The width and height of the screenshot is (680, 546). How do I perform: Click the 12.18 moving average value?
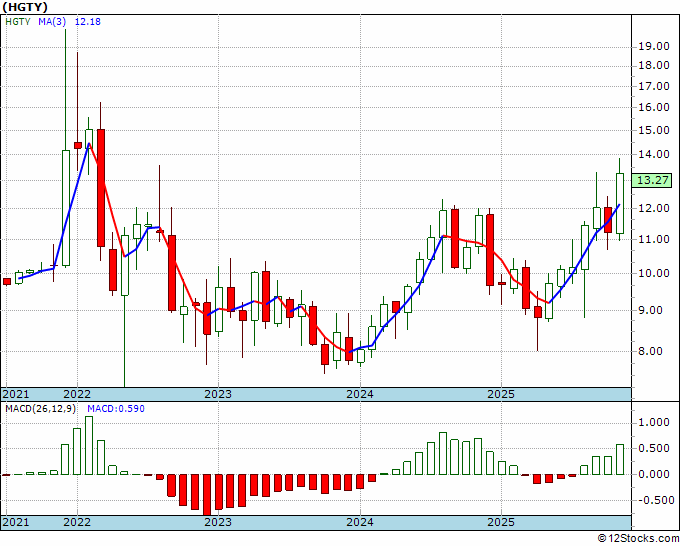point(88,21)
